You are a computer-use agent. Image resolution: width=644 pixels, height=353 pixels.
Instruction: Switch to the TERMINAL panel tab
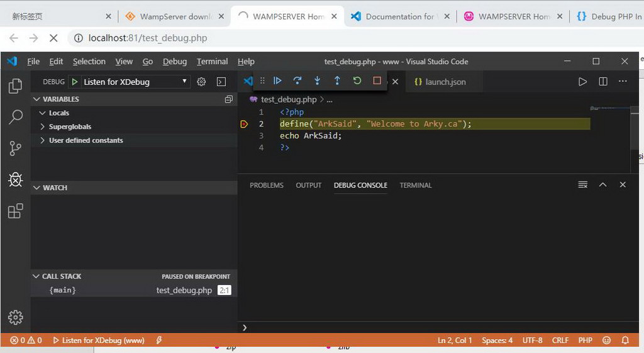pyautogui.click(x=416, y=186)
